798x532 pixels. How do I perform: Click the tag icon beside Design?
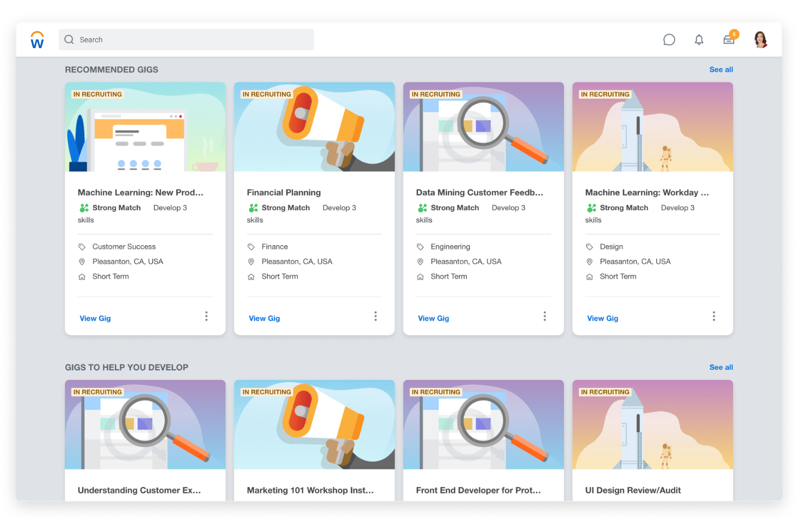pos(589,247)
